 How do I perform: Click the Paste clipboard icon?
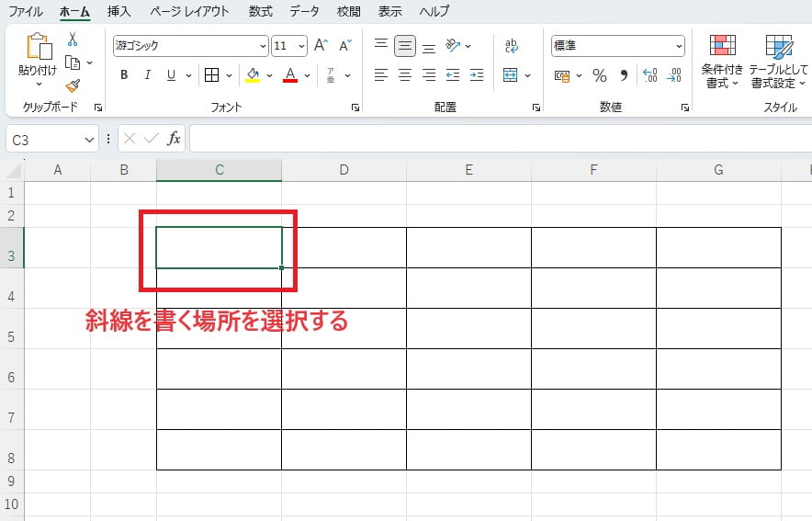click(x=39, y=46)
